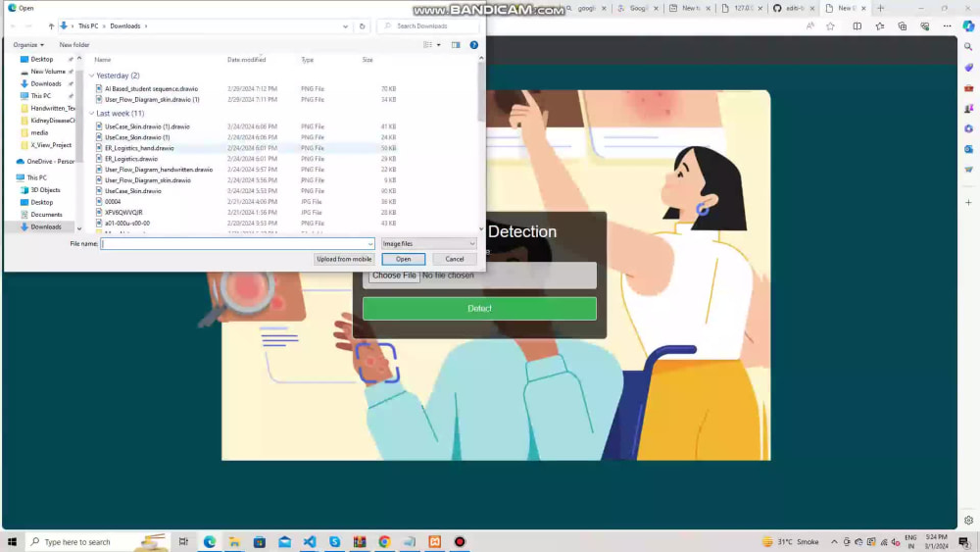Open the Copilot icon in Edge

click(968, 26)
